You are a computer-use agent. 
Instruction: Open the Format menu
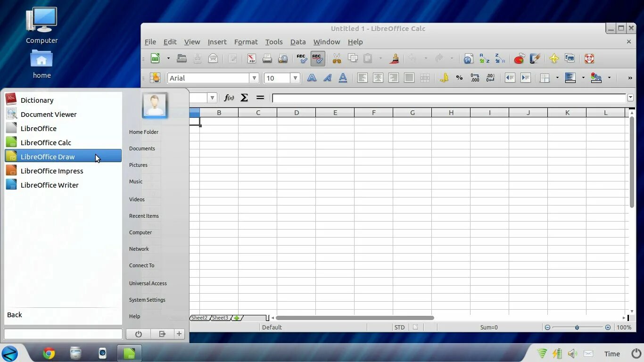coord(246,41)
